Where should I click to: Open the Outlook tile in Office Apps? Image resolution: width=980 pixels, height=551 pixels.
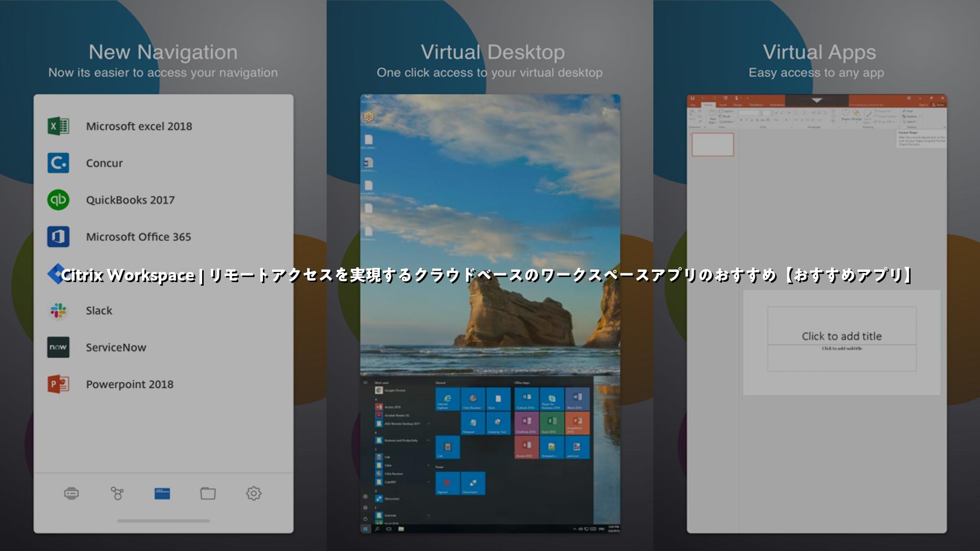click(x=527, y=399)
